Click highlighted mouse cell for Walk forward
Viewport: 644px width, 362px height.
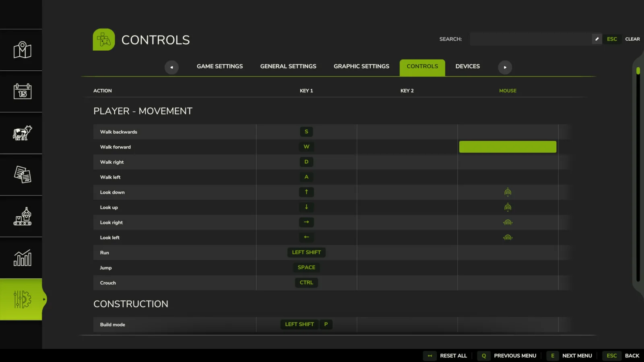508,147
